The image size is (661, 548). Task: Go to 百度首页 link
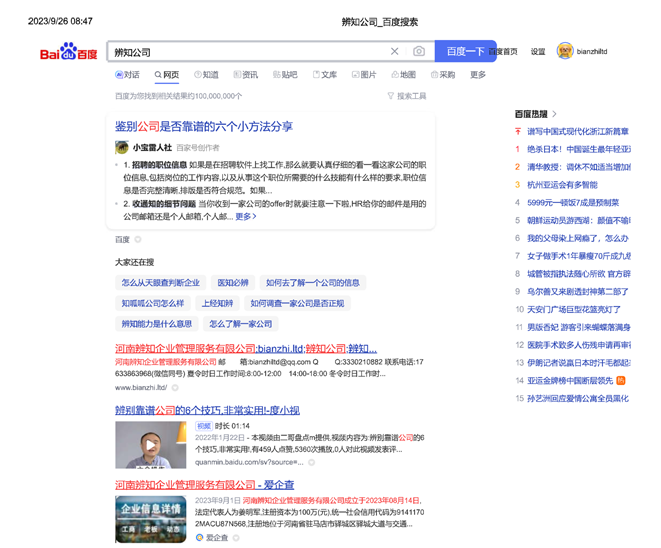click(x=505, y=51)
